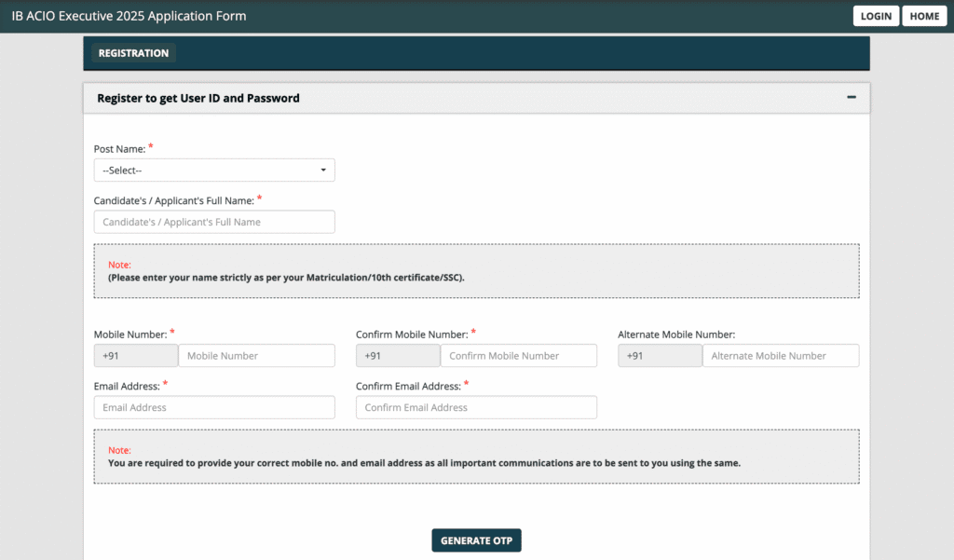Click +91 prefix of Alternate Mobile Number
The width and height of the screenshot is (954, 560).
pyautogui.click(x=660, y=356)
